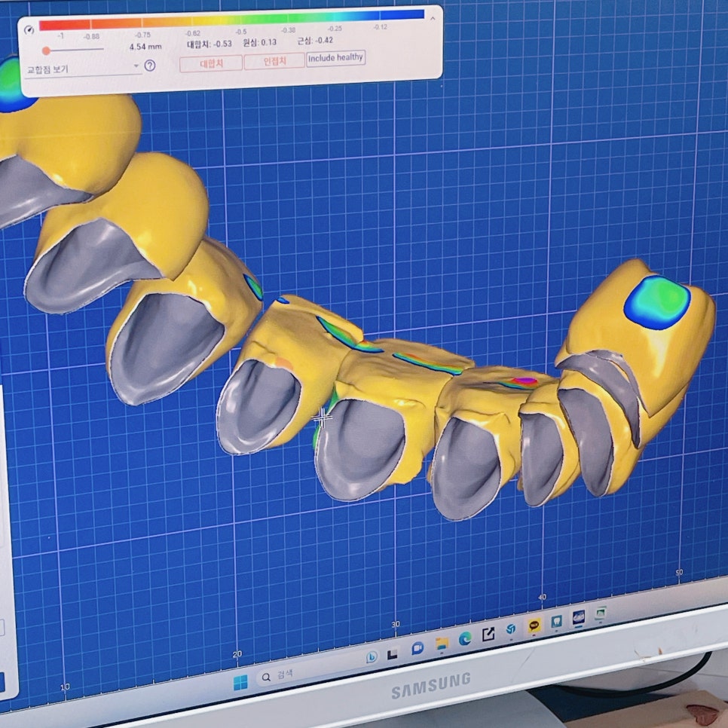Image resolution: width=728 pixels, height=728 pixels.
Task: Open KakaoTalk from the taskbar
Action: point(534,625)
